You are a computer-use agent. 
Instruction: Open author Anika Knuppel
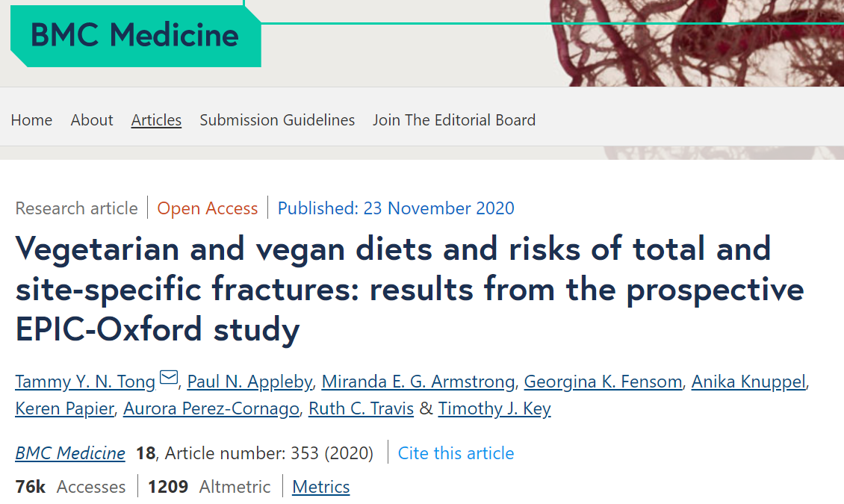(748, 382)
